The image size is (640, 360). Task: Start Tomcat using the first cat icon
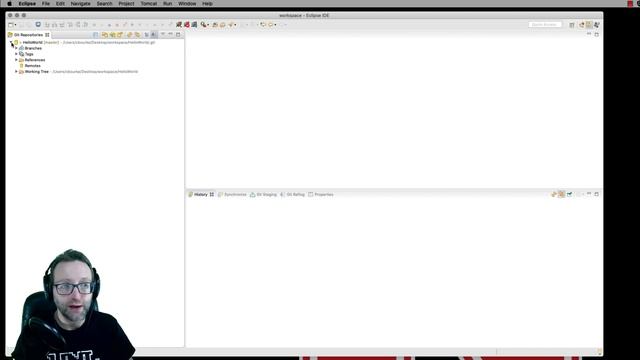tap(179, 24)
